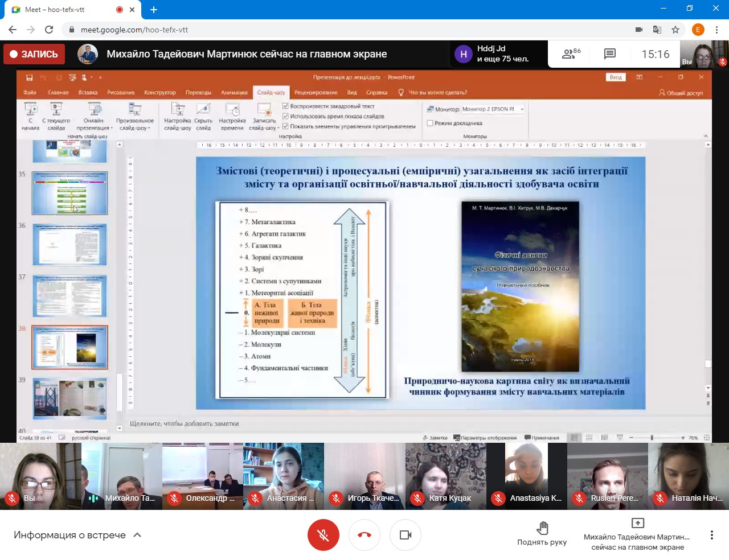Viewport: 729px width, 560px height.
Task: Unmute the microphone in Meet
Action: 323,535
